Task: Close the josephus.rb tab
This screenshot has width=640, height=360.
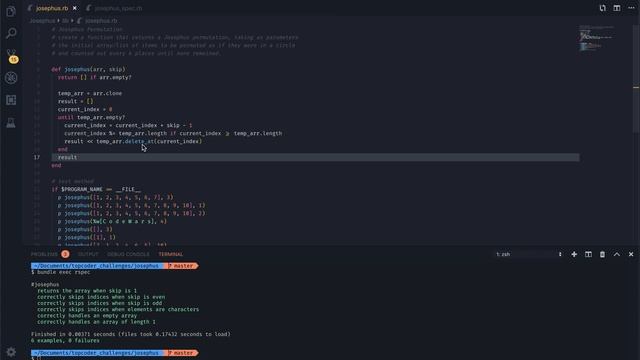Action: (x=74, y=8)
